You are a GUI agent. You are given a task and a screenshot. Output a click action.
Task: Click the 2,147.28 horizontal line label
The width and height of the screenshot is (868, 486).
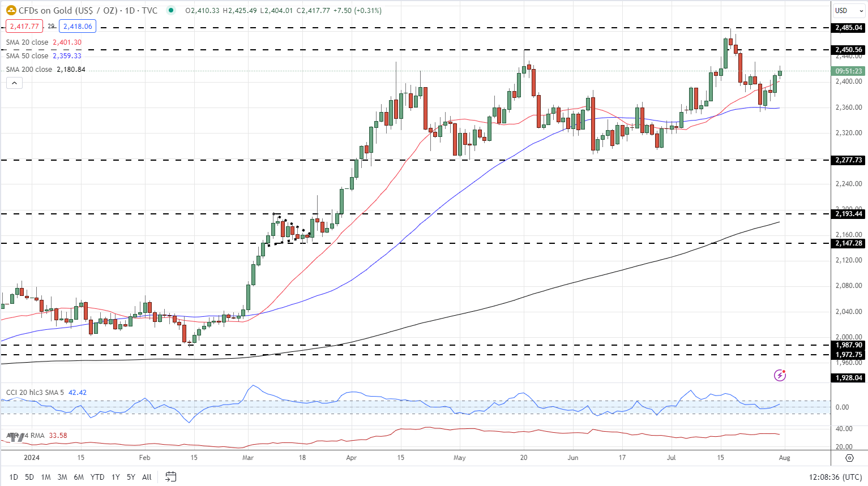click(849, 243)
